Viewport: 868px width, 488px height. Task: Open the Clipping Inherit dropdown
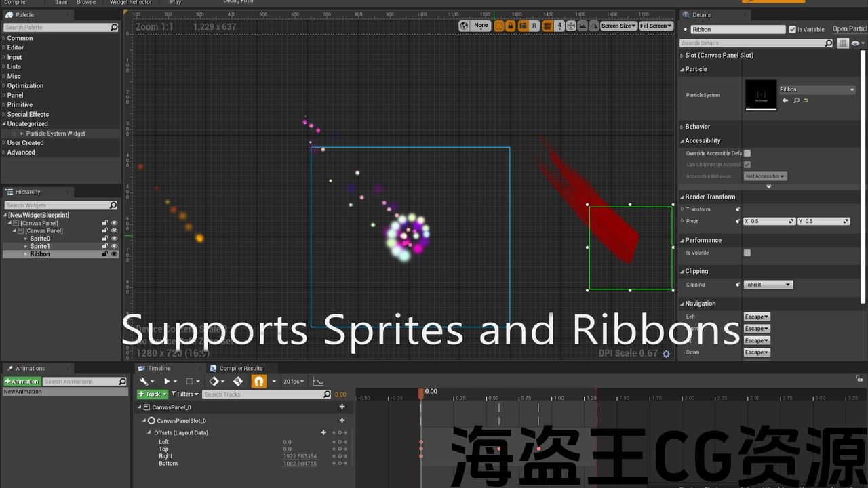pos(768,285)
